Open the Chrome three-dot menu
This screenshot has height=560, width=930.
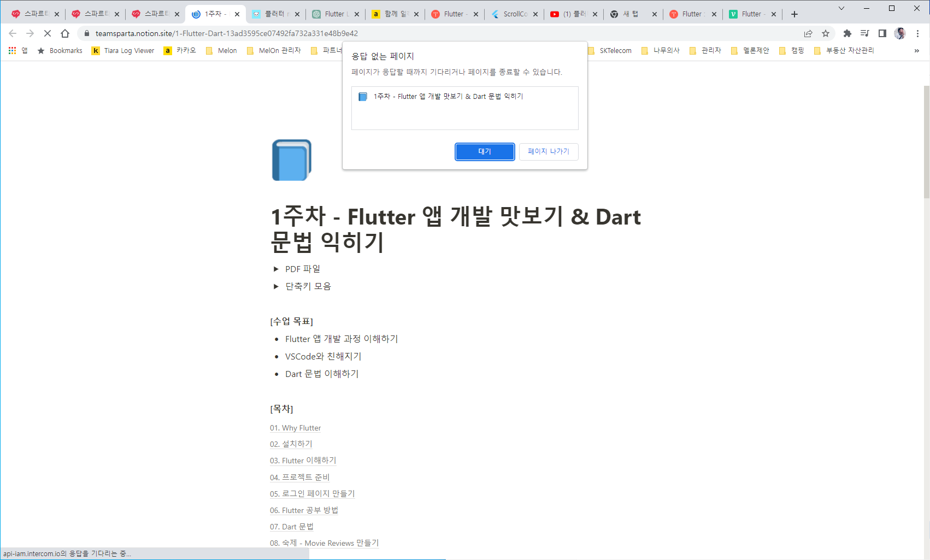click(x=917, y=33)
